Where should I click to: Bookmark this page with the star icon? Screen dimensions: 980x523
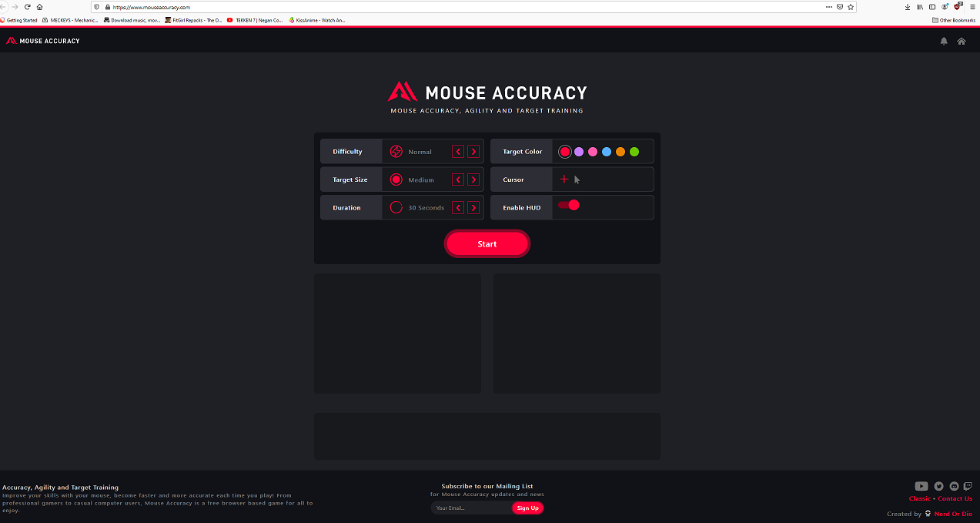click(x=851, y=7)
